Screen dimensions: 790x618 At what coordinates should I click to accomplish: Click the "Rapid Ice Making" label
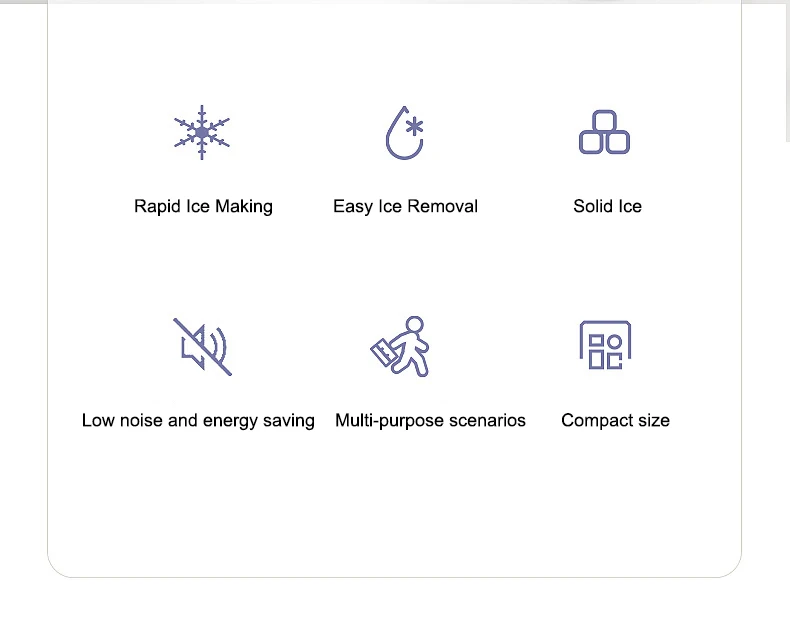(x=203, y=206)
